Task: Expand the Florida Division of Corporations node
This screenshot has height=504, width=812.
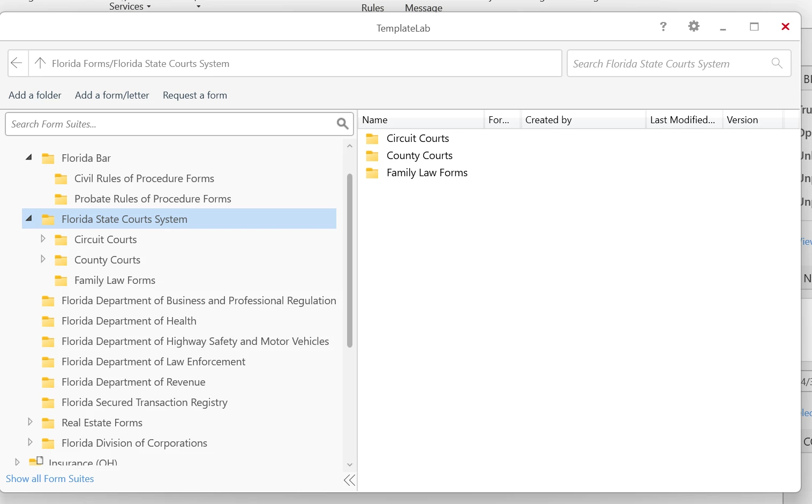Action: point(30,442)
